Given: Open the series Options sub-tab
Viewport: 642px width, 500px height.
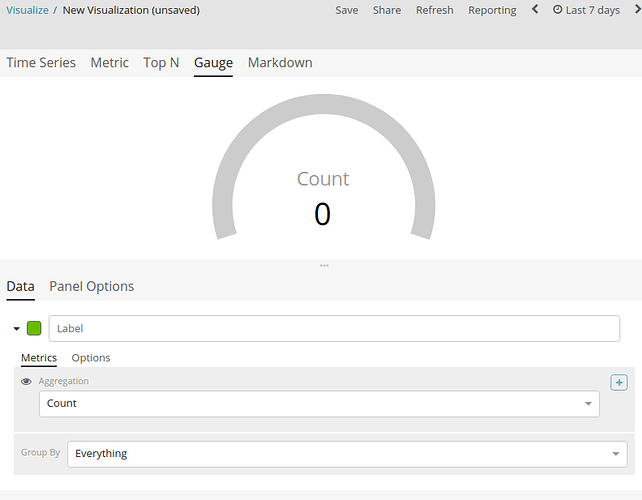Looking at the screenshot, I should click(x=91, y=358).
